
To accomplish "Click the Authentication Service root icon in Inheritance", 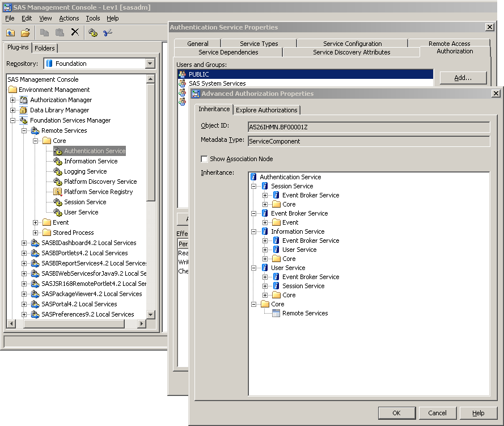I will [253, 177].
